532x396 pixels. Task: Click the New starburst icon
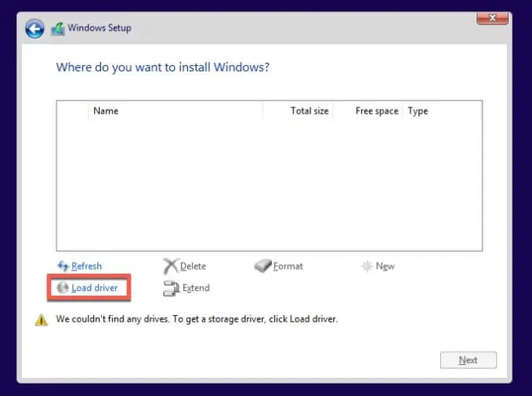click(x=366, y=267)
